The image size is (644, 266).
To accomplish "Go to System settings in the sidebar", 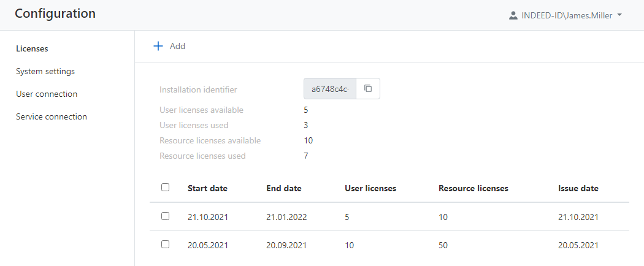I will [45, 71].
